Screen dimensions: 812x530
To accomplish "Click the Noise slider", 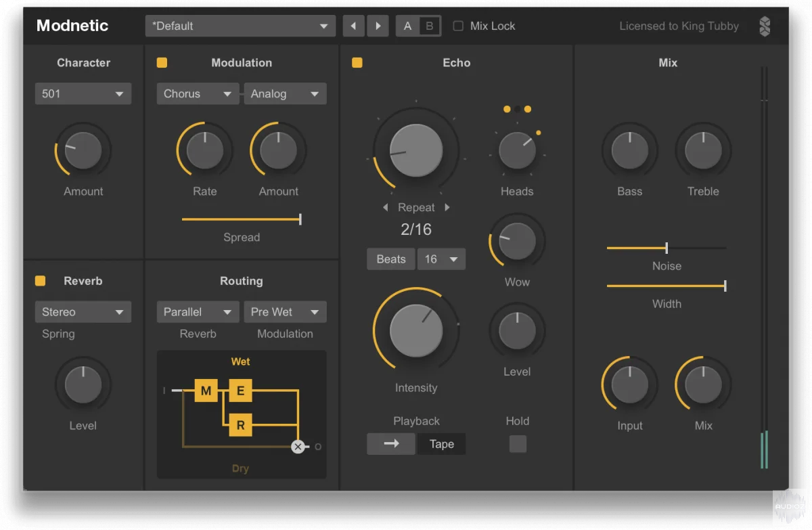I will coord(667,248).
